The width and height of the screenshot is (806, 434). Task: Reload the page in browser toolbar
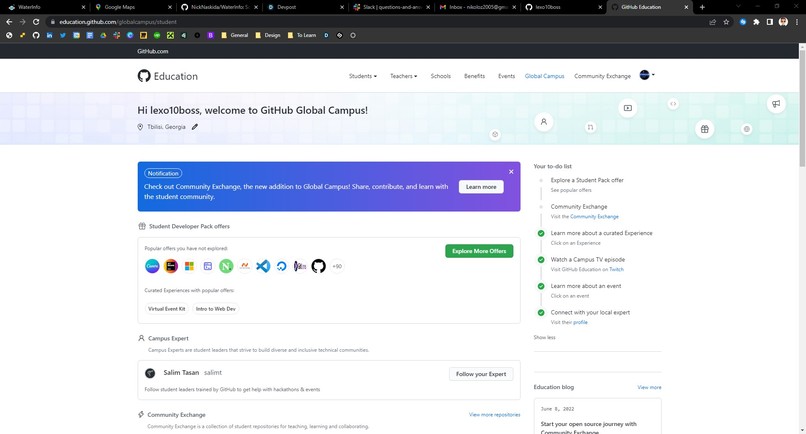[36, 22]
